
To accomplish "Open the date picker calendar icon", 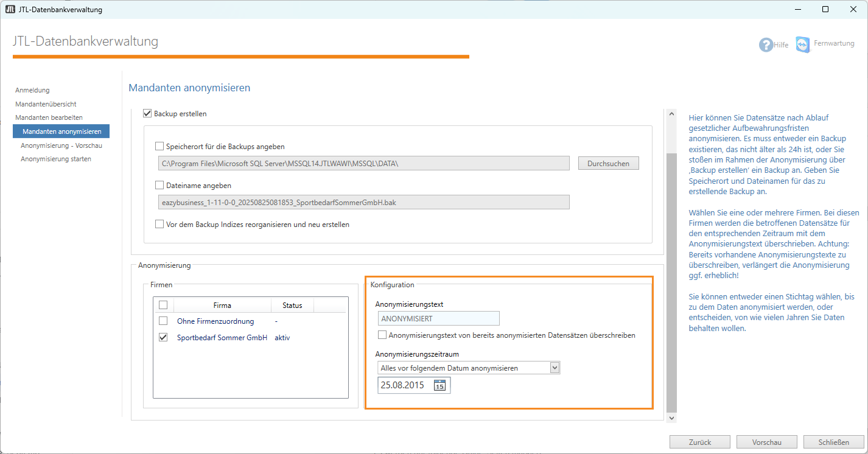I will [439, 385].
